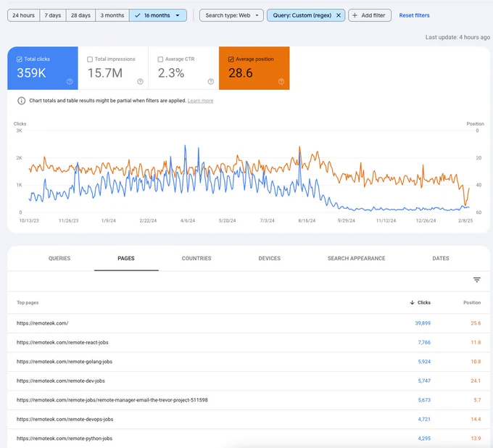Enable the Average CTR checkbox
The image size is (493, 448).
point(160,59)
